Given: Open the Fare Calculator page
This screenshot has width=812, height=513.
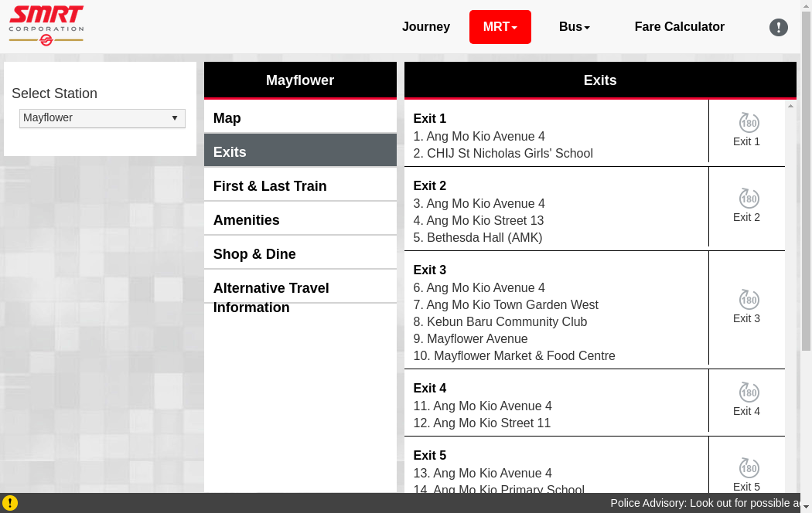Looking at the screenshot, I should pos(679,27).
